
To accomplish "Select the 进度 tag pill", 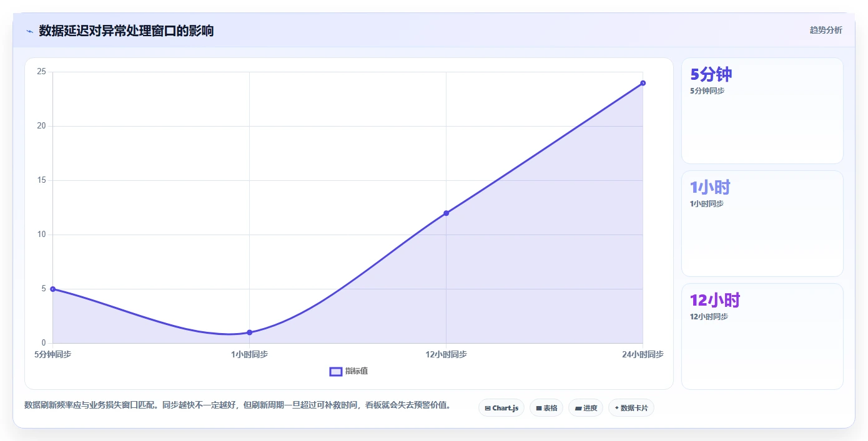I will click(x=586, y=408).
